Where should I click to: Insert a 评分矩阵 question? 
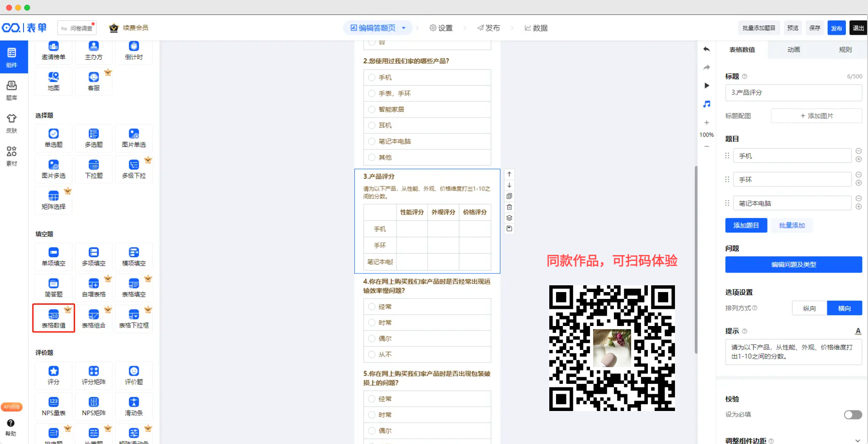(x=94, y=376)
